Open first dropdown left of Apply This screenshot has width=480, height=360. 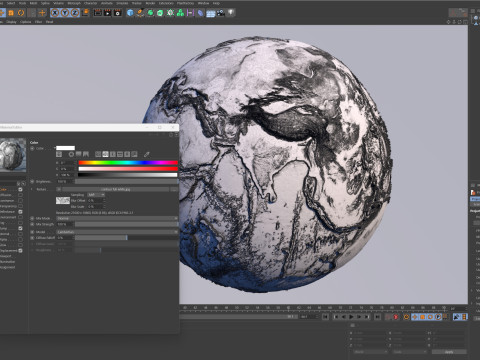(371, 352)
